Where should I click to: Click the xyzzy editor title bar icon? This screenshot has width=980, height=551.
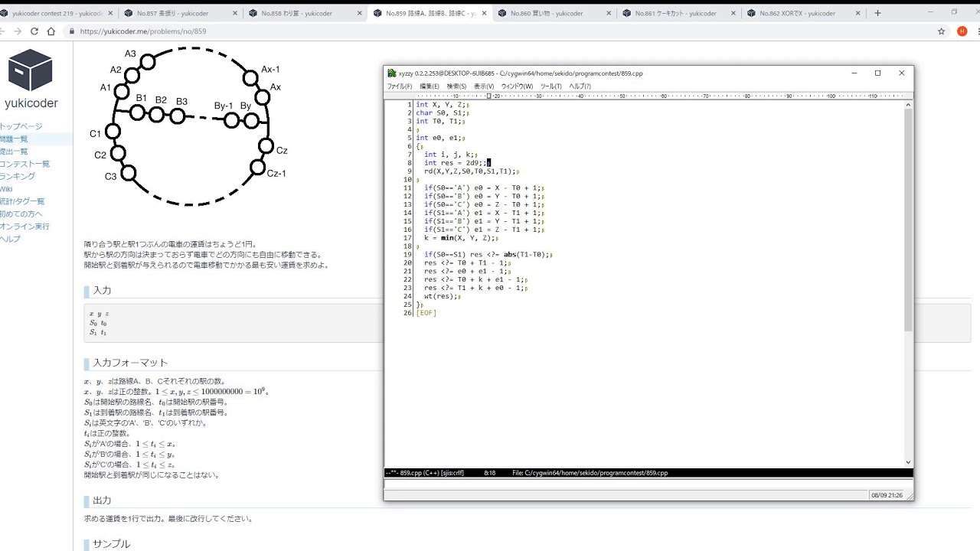tap(392, 73)
